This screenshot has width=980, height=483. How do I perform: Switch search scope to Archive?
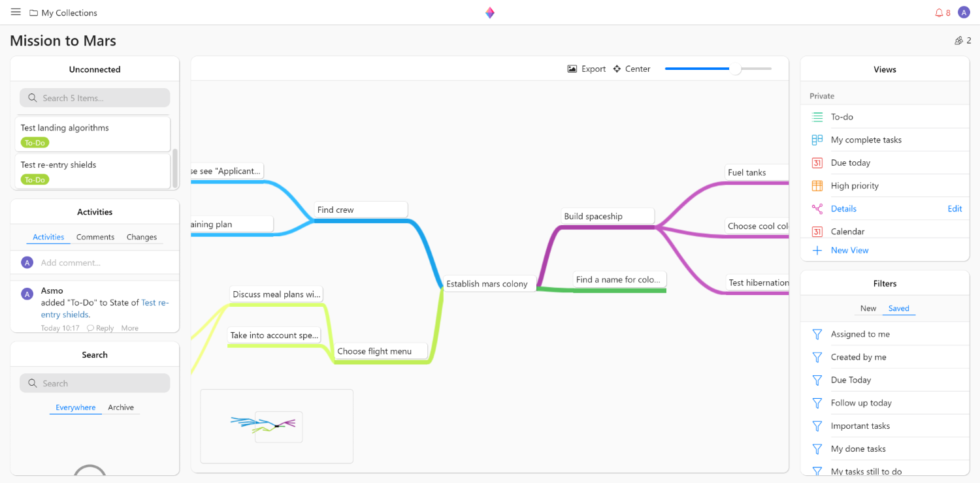click(x=121, y=407)
